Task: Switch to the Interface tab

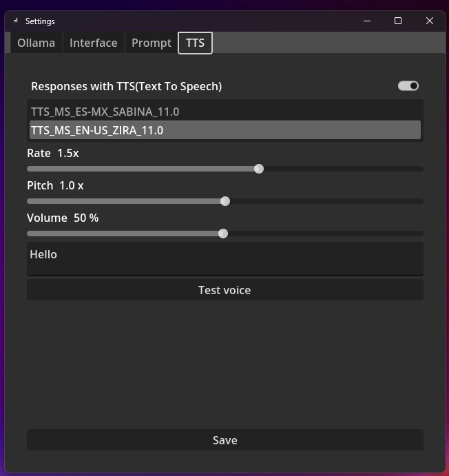Action: pos(93,43)
